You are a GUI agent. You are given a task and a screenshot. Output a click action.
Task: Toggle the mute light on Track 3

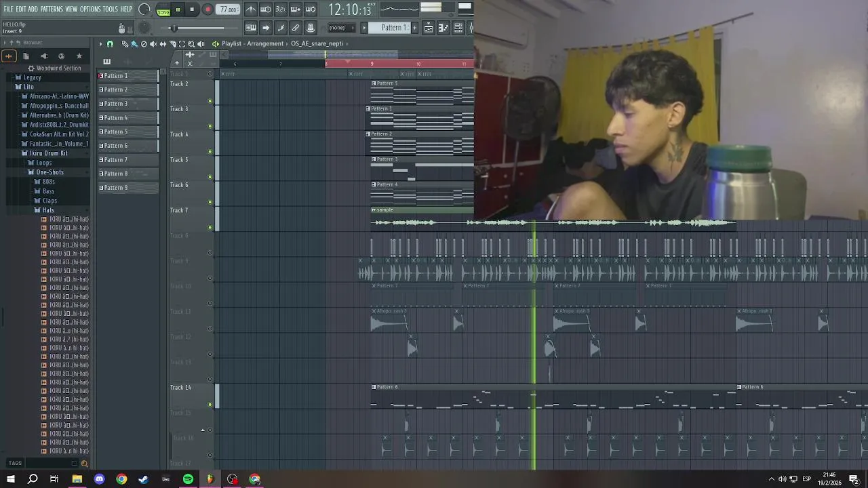pyautogui.click(x=210, y=126)
